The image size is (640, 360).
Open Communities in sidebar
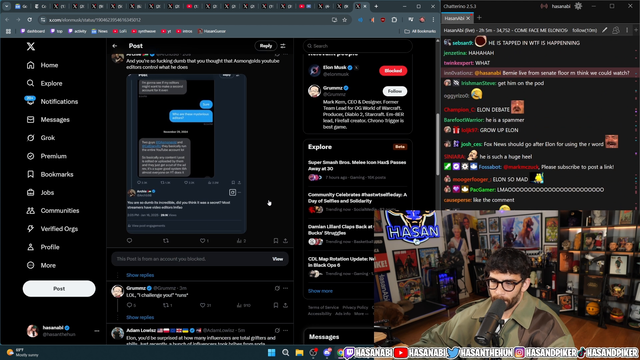click(x=53, y=211)
